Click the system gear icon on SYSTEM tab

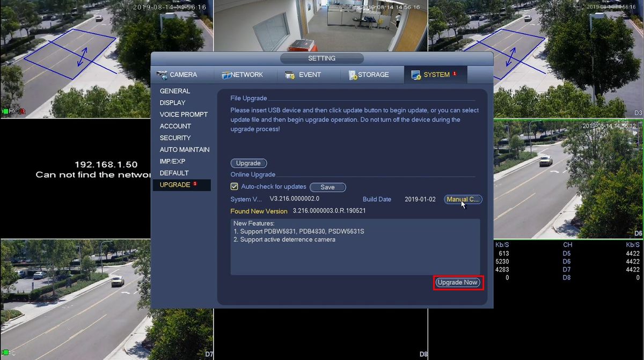tap(416, 75)
